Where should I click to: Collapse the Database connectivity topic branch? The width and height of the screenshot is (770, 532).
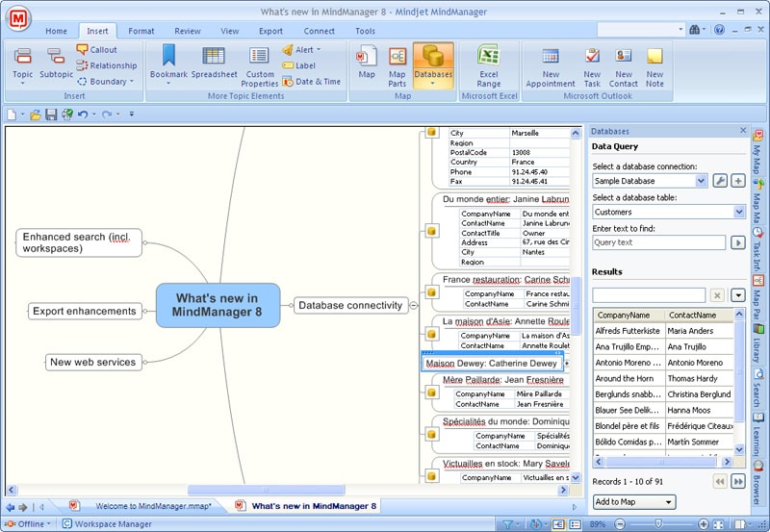pos(414,305)
